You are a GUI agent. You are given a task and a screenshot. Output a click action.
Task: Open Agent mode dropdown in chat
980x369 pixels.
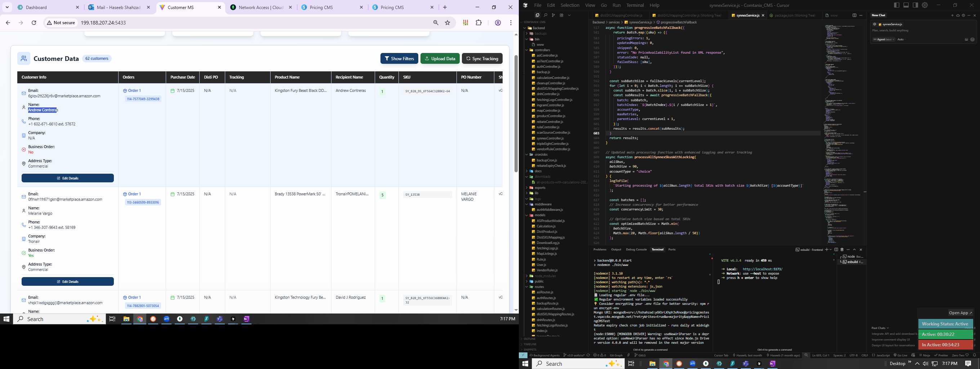pyautogui.click(x=883, y=40)
